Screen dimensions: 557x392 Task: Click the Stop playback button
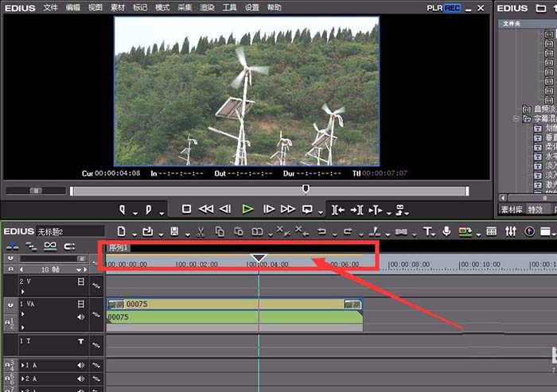(186, 209)
